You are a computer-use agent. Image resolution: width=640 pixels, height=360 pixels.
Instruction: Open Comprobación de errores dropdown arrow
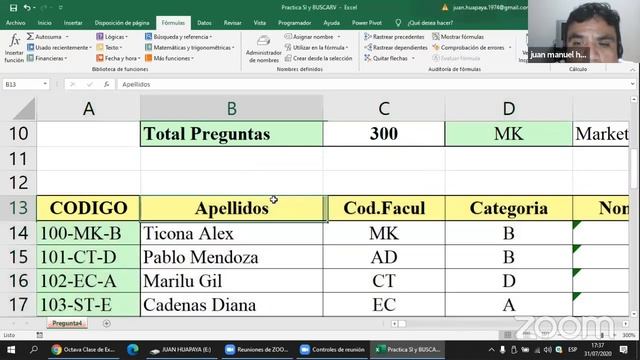pyautogui.click(x=509, y=47)
